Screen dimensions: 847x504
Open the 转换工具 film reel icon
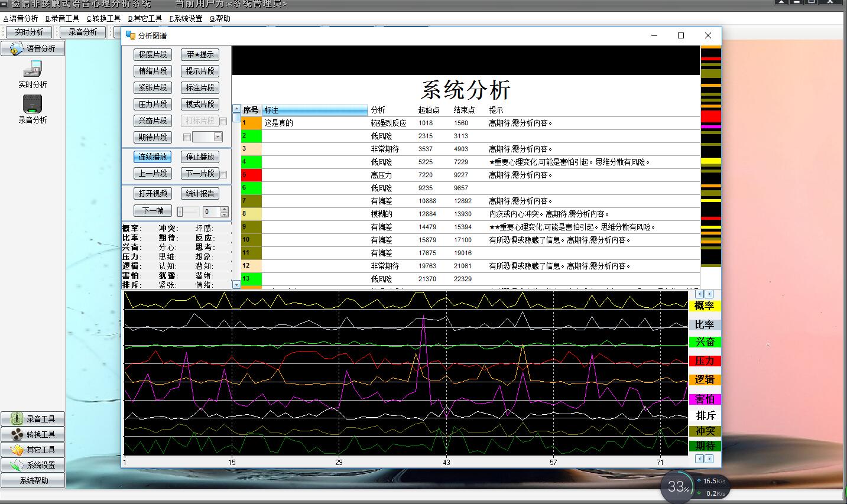[x=17, y=434]
